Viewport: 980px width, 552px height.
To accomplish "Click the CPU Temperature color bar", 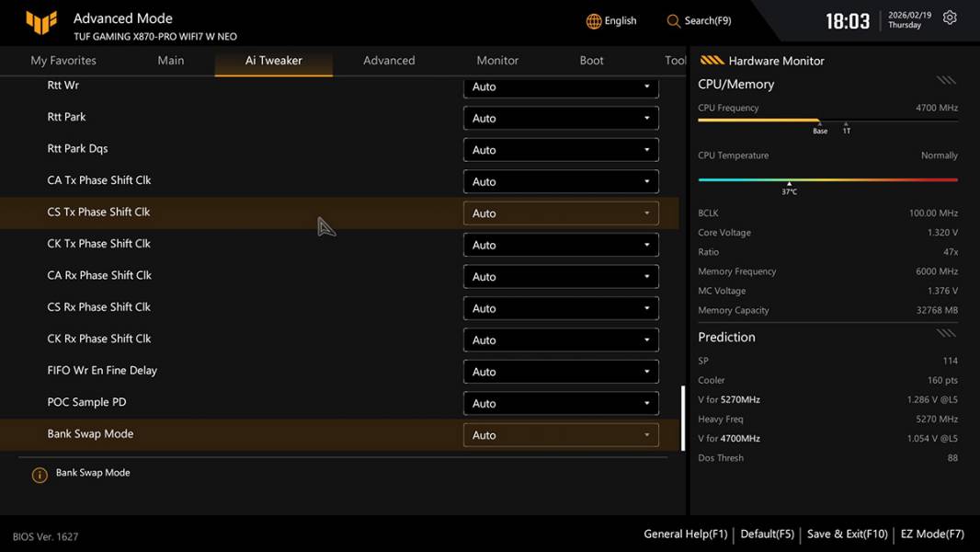I will [x=827, y=179].
